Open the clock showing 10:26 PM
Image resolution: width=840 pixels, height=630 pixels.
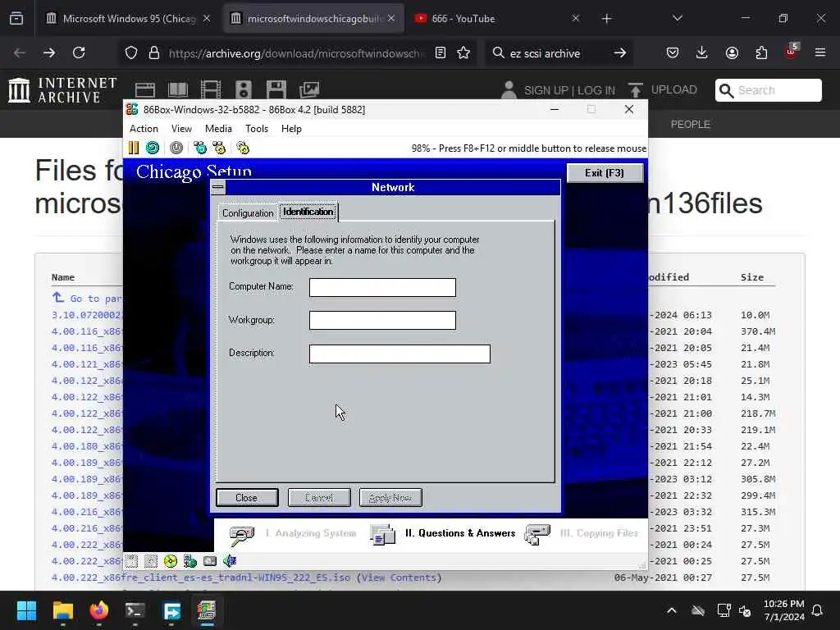(x=783, y=610)
